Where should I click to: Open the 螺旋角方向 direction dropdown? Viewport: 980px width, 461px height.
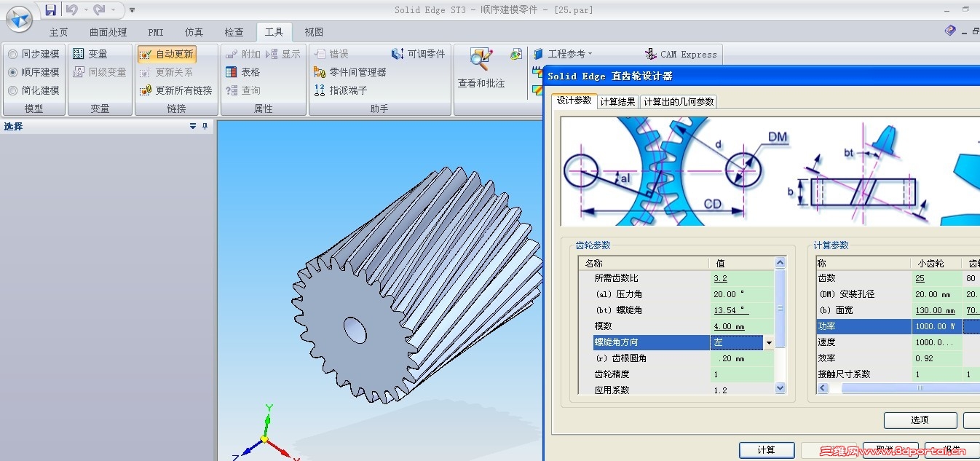click(x=769, y=342)
